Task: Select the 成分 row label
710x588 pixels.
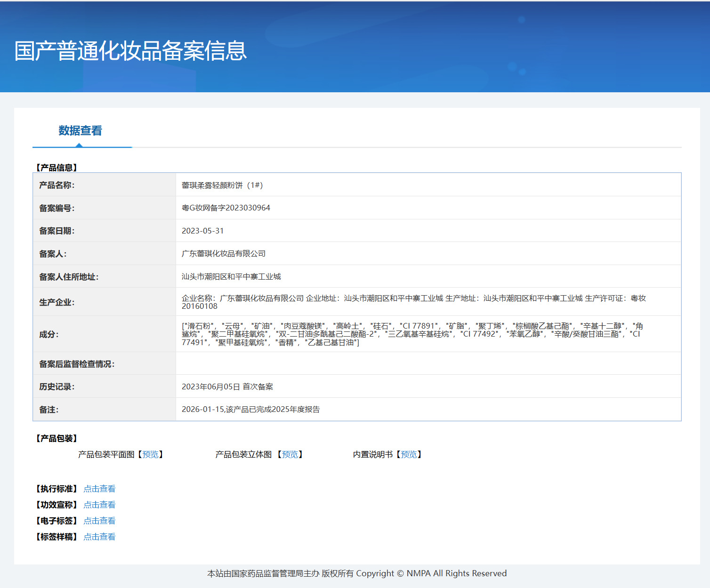Action: [x=49, y=334]
